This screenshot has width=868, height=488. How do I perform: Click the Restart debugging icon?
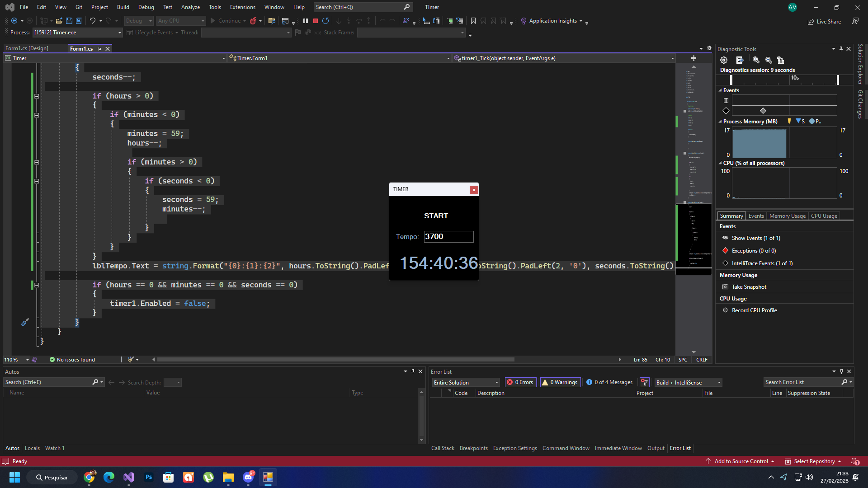(325, 21)
